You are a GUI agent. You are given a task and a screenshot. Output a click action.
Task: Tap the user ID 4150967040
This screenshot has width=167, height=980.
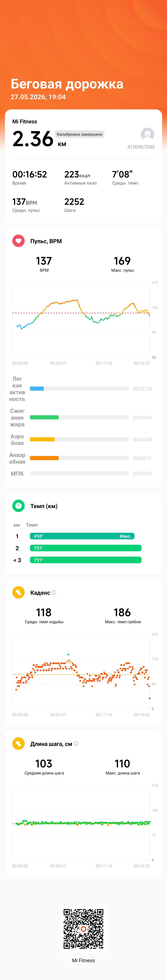click(x=141, y=147)
